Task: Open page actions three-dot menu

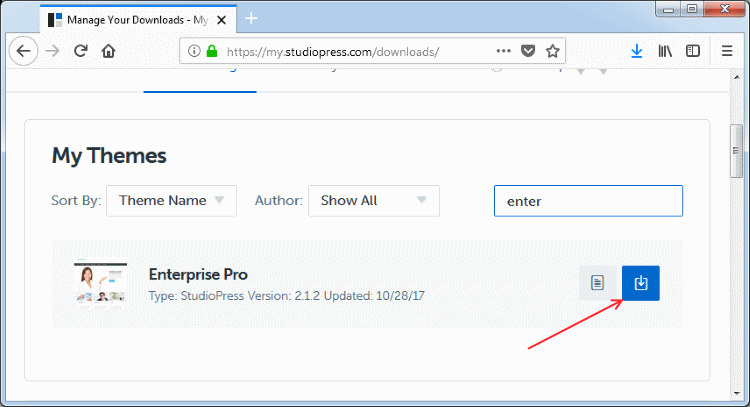Action: coord(504,51)
